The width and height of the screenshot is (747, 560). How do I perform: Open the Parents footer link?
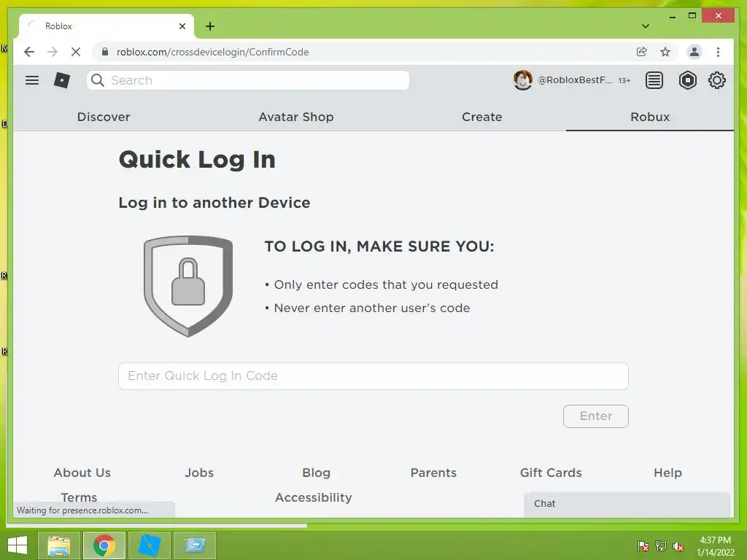coord(433,472)
